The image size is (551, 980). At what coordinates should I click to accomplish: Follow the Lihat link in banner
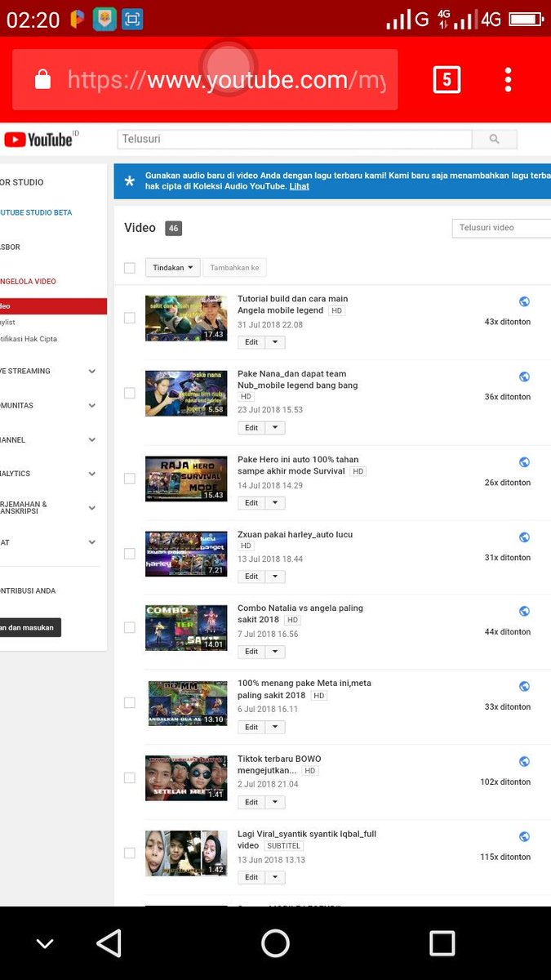pos(299,186)
